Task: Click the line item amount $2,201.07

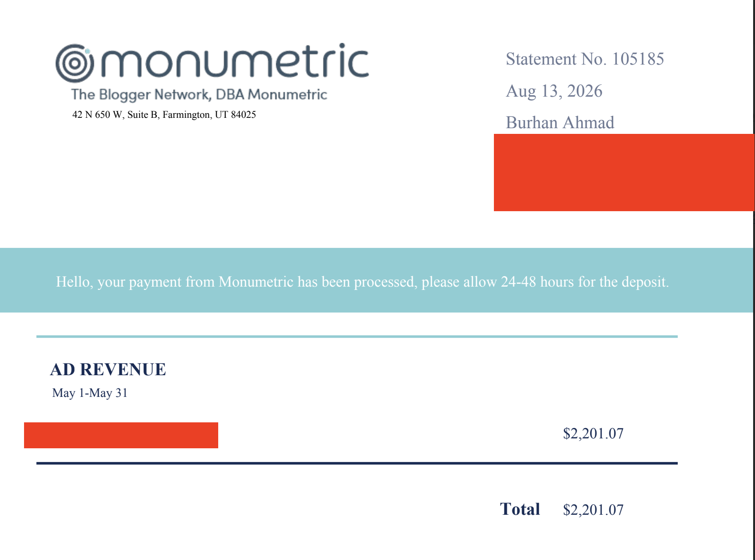Action: pyautogui.click(x=593, y=434)
